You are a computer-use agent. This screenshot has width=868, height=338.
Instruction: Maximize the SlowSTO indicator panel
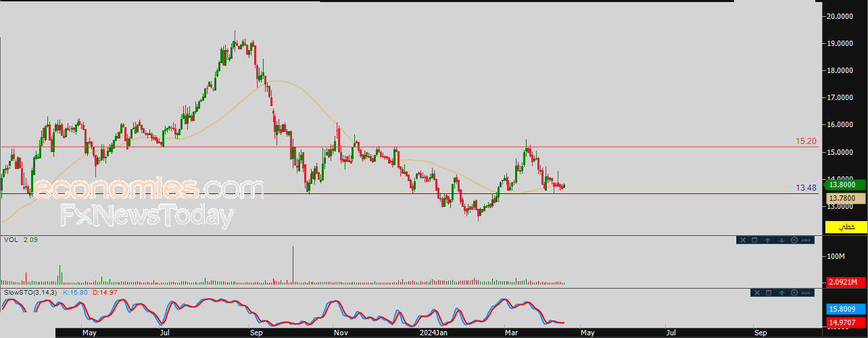tap(769, 293)
